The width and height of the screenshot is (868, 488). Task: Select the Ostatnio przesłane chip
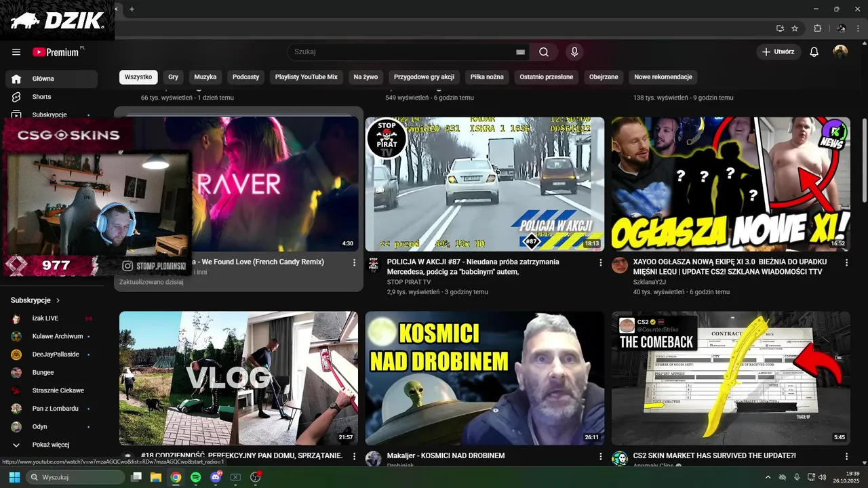(547, 77)
